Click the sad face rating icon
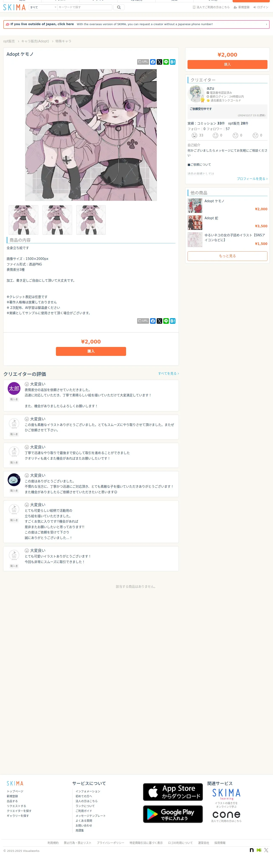273x868 pixels. pyautogui.click(x=256, y=135)
